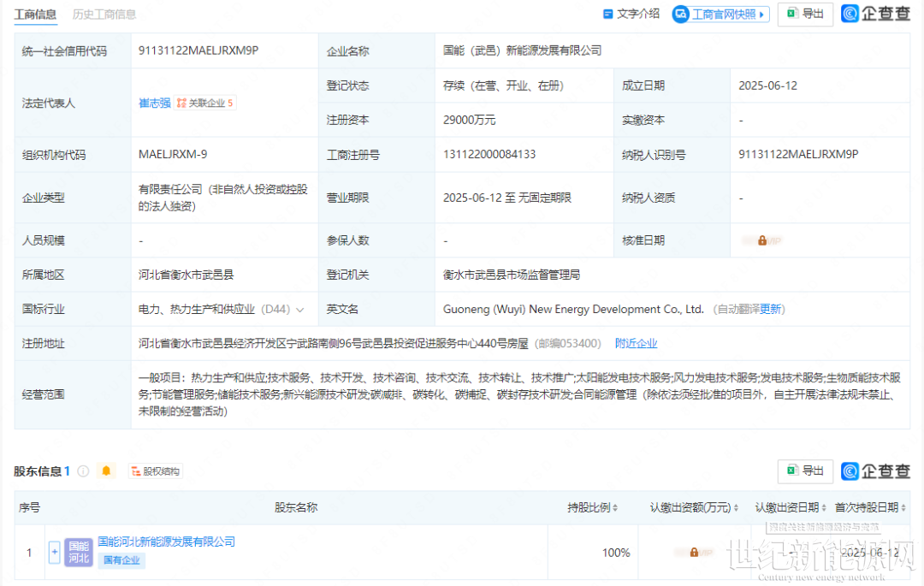
Task: Click the 国能河北 shareholder logo thumbnail
Action: tap(79, 553)
